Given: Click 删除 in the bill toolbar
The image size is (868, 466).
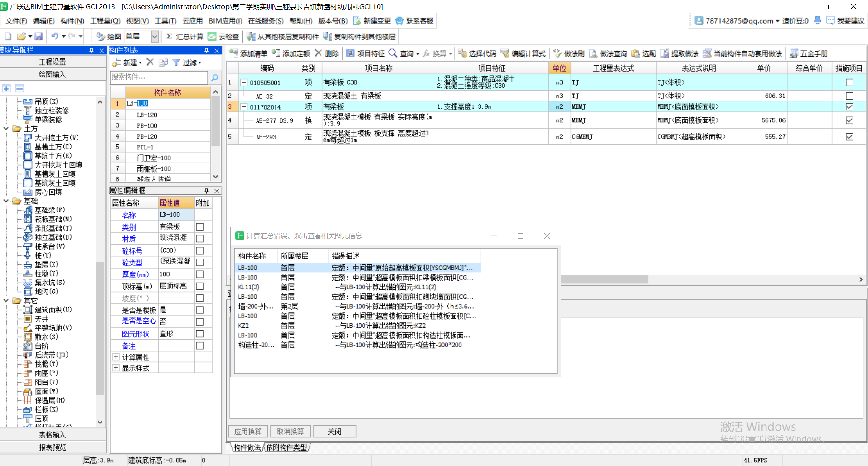Looking at the screenshot, I should [327, 53].
